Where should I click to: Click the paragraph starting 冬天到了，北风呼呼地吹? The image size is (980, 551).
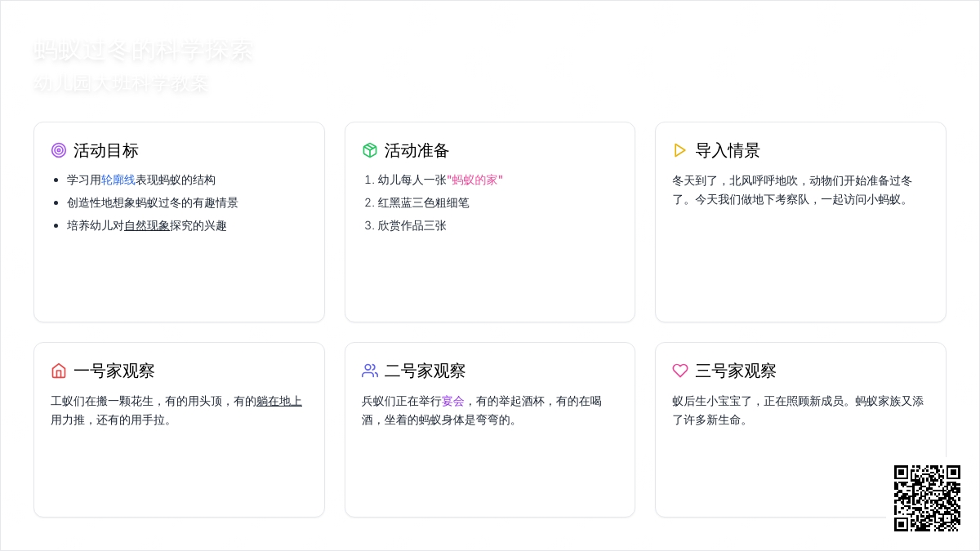[x=792, y=189]
